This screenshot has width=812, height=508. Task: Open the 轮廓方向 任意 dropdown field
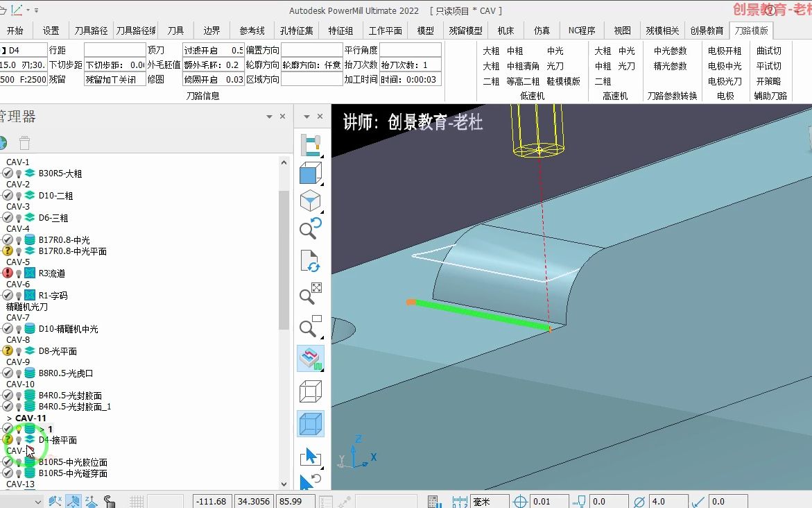312,65
